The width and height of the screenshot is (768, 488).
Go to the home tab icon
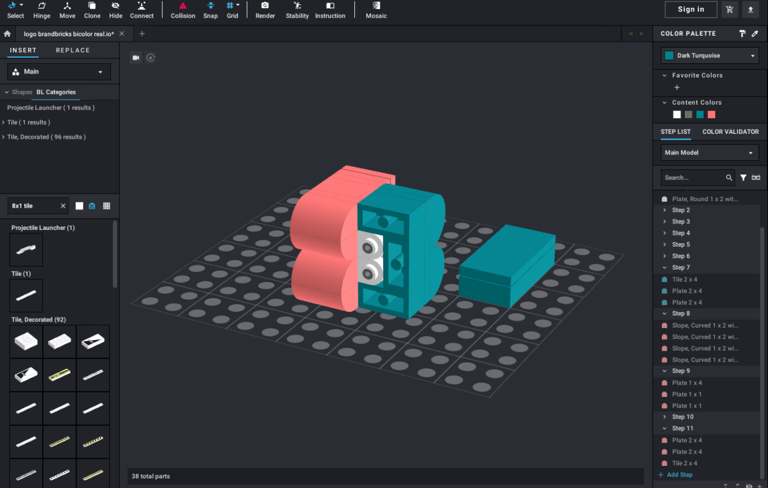(x=7, y=34)
